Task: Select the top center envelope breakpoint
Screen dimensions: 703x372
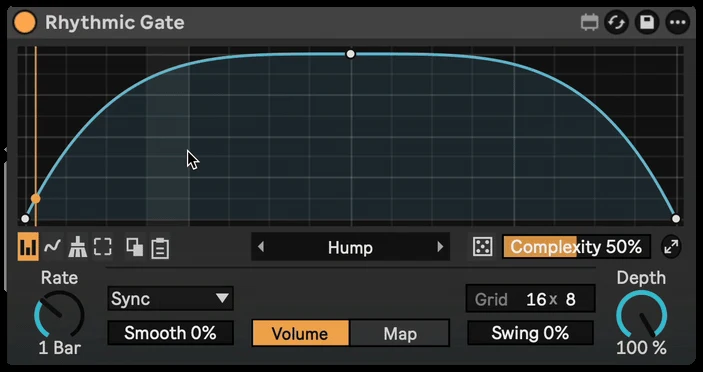Action: 351,54
